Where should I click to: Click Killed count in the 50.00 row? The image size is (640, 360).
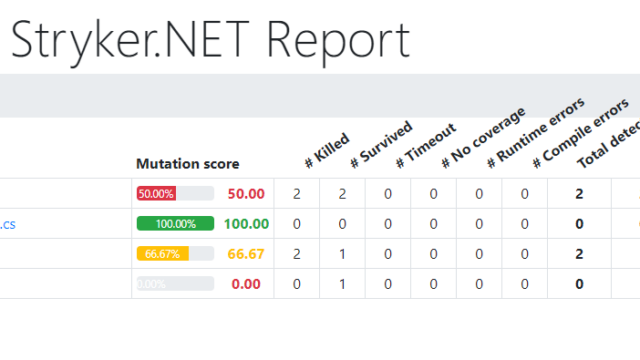coord(297,194)
